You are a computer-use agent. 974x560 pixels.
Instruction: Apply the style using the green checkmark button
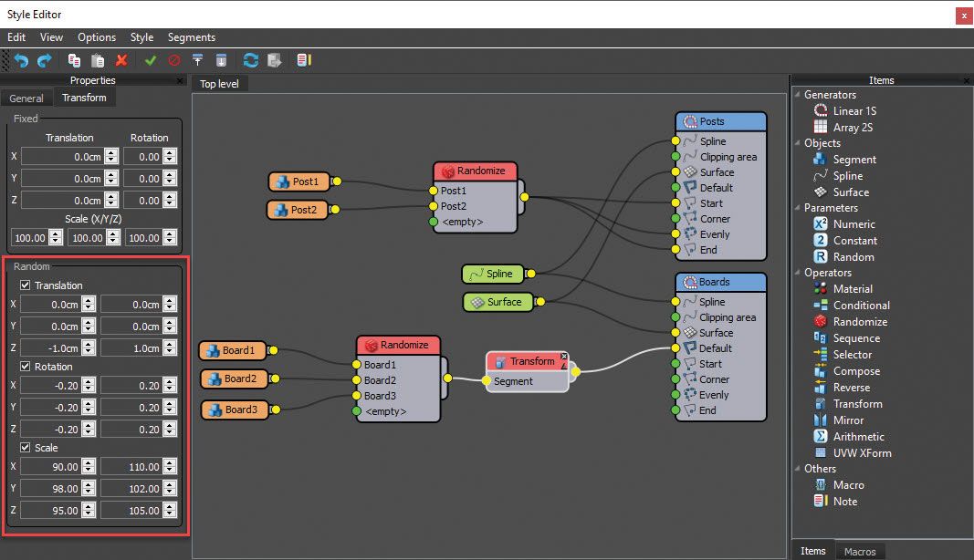[x=151, y=59]
